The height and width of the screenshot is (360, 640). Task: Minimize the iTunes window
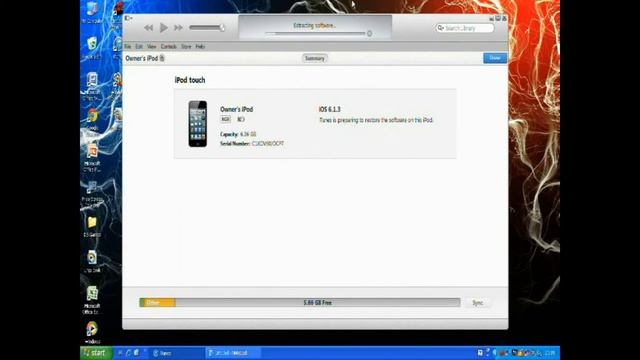(491, 18)
